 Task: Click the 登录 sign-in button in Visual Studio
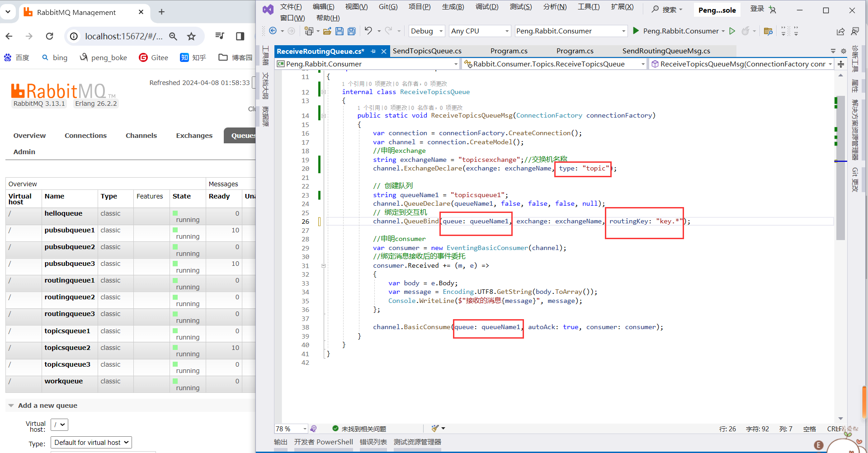point(763,9)
